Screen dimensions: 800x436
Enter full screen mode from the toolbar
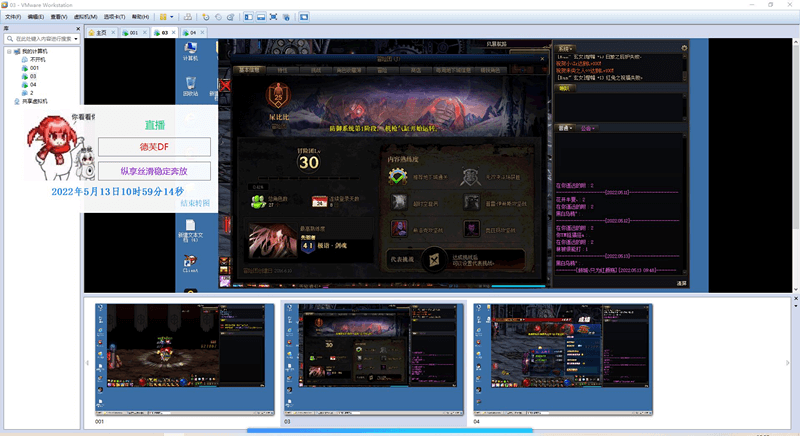273,17
